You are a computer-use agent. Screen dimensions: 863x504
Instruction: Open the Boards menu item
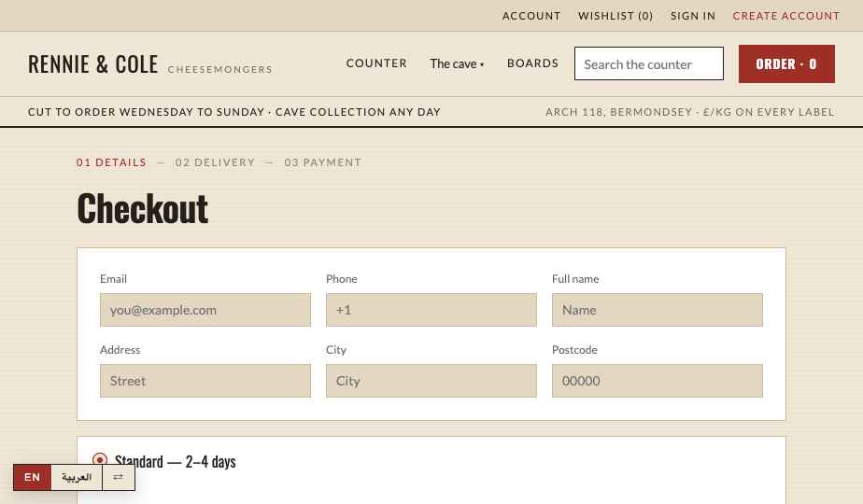click(532, 63)
